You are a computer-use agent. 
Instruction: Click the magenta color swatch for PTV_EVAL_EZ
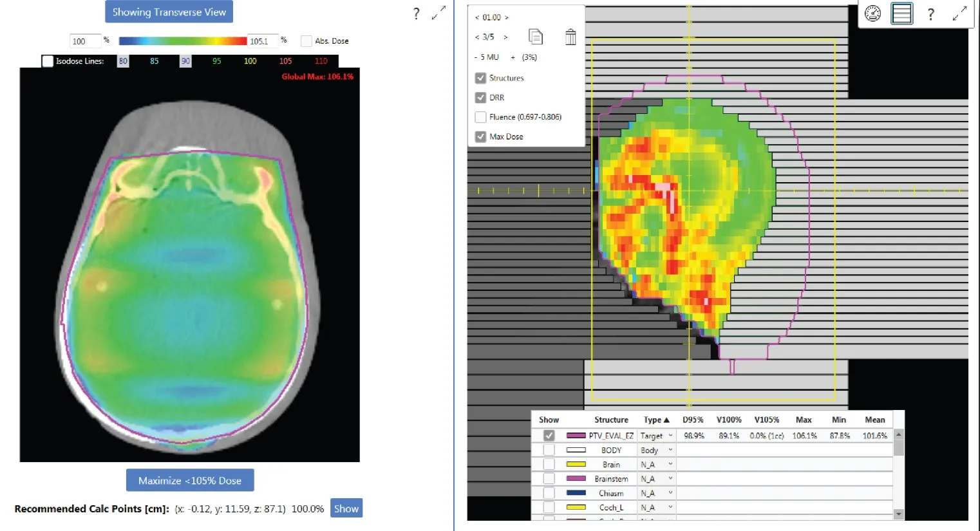pyautogui.click(x=576, y=436)
